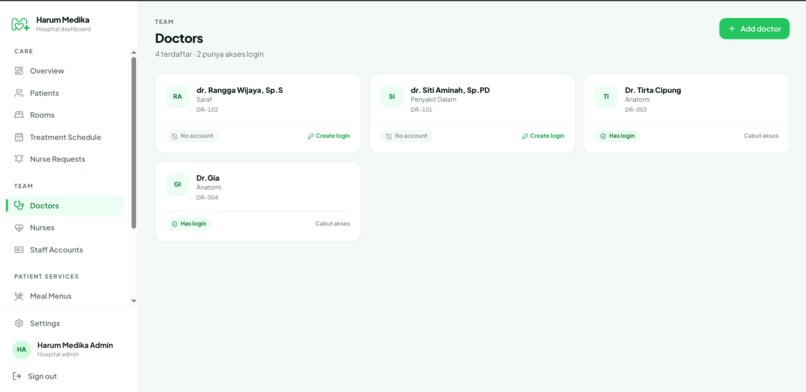Click the DR-003 doctor ID
The height and width of the screenshot is (392, 806).
[x=636, y=110]
